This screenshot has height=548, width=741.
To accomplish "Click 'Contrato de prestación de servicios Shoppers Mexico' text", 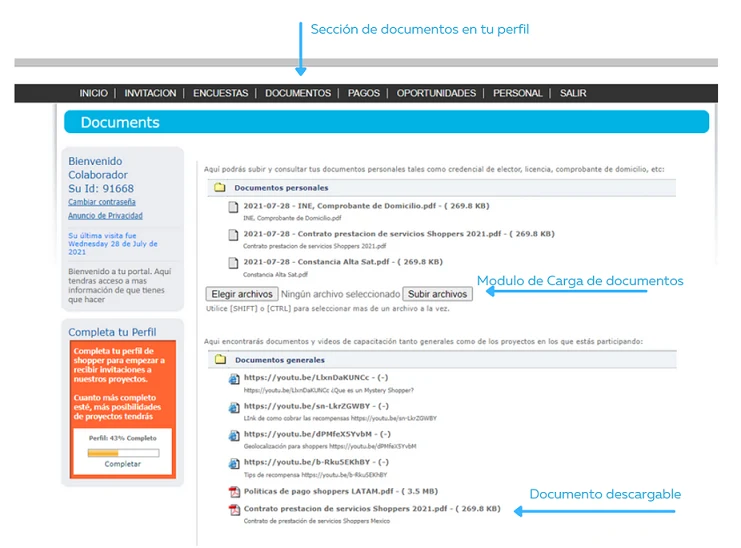I will 317,521.
